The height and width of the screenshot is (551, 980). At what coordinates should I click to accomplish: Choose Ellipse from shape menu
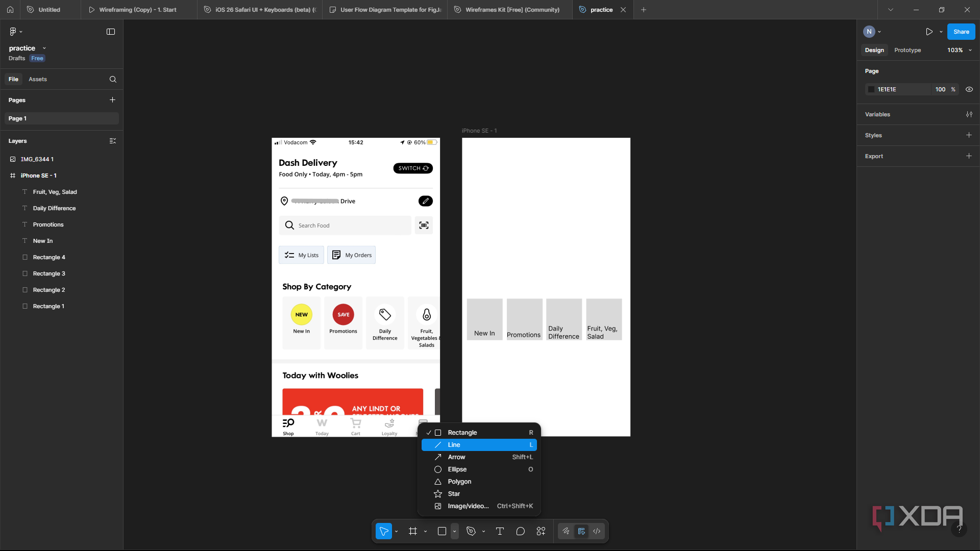pos(479,469)
